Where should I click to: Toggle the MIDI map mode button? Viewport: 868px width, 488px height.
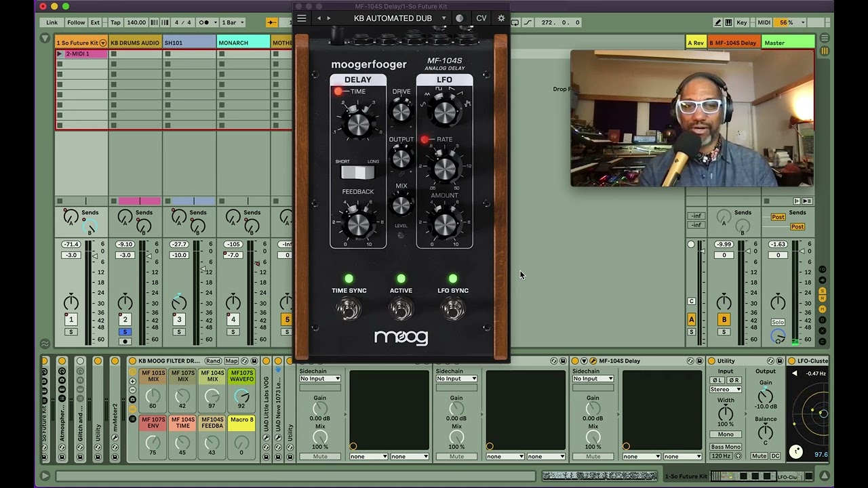coord(764,22)
